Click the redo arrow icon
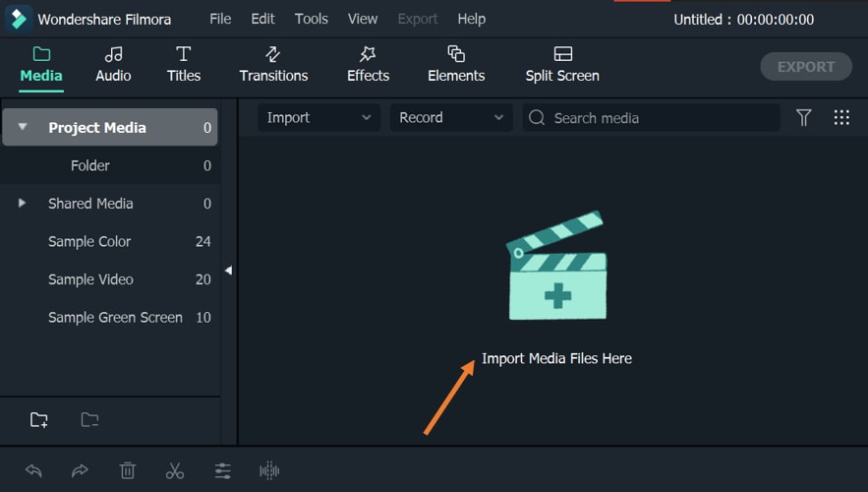Screen dimensions: 868x492 (81, 471)
